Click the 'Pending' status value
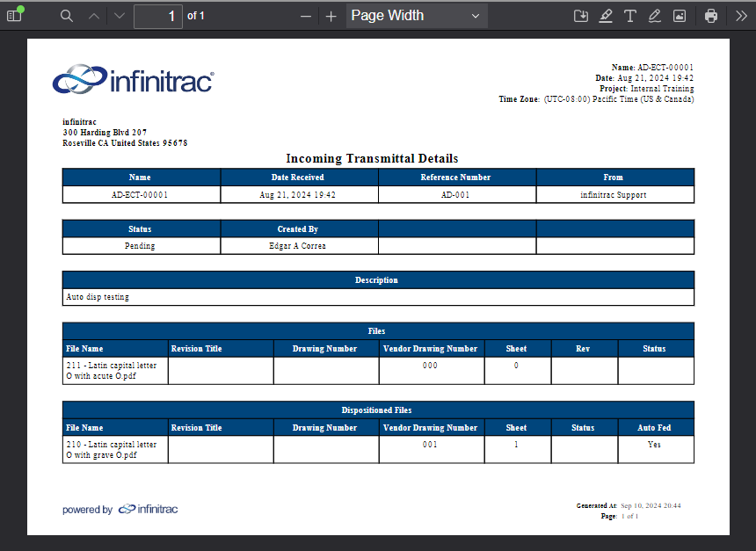Viewport: 756px width, 551px height. tap(140, 246)
